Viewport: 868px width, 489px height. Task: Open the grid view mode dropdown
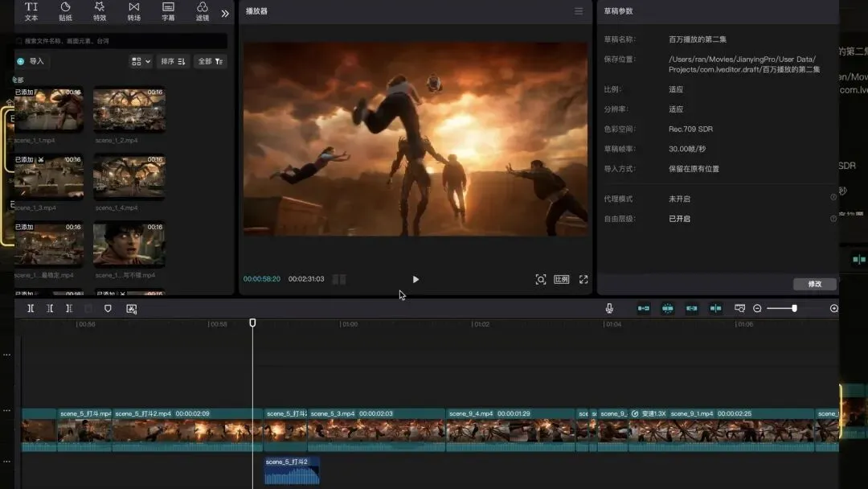pyautogui.click(x=141, y=61)
